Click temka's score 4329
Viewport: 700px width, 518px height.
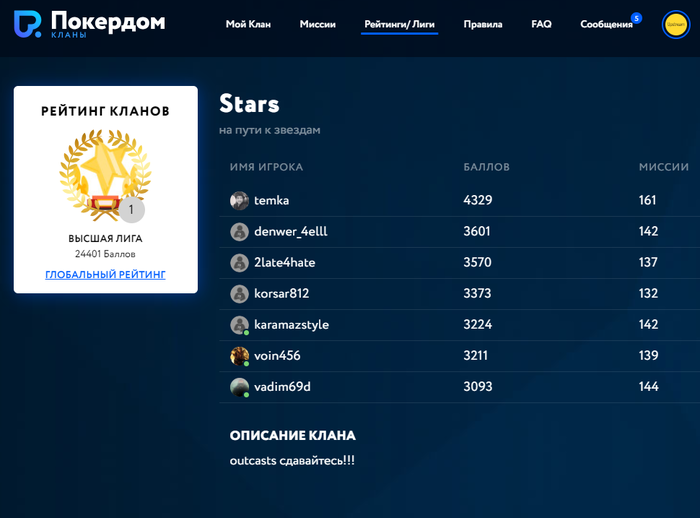click(x=478, y=200)
